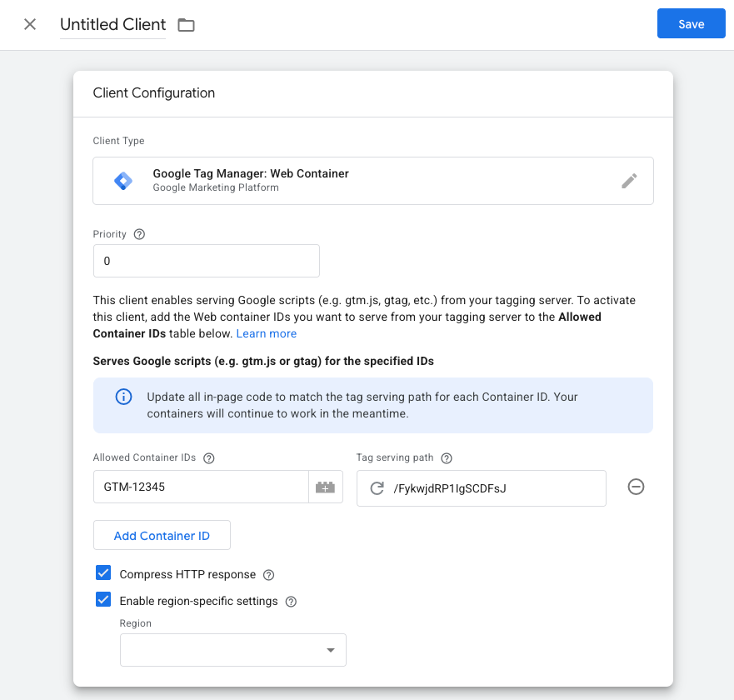This screenshot has width=734, height=700.
Task: Show help for Priority
Action: [139, 234]
